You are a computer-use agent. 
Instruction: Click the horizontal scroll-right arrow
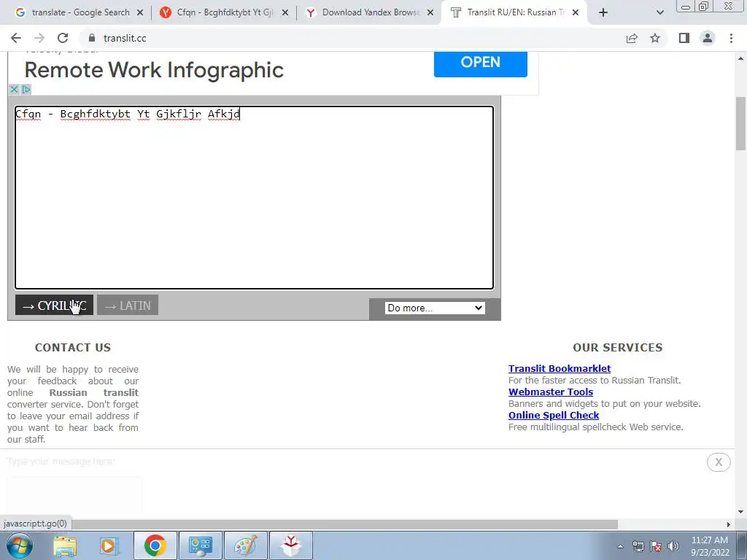(x=729, y=524)
